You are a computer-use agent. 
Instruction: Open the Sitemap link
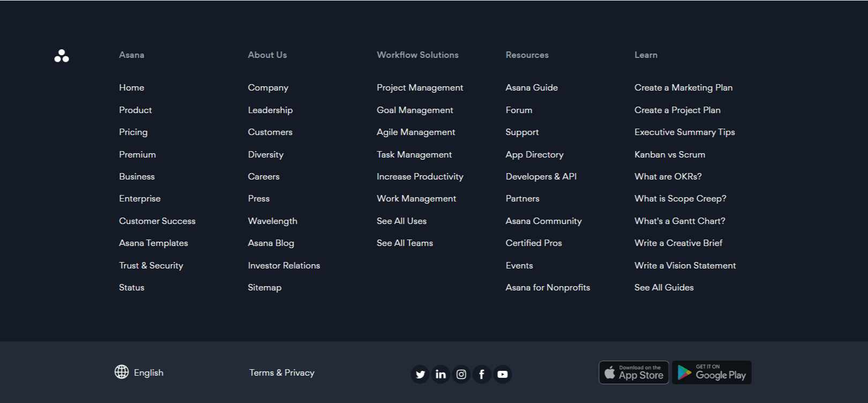tap(265, 287)
